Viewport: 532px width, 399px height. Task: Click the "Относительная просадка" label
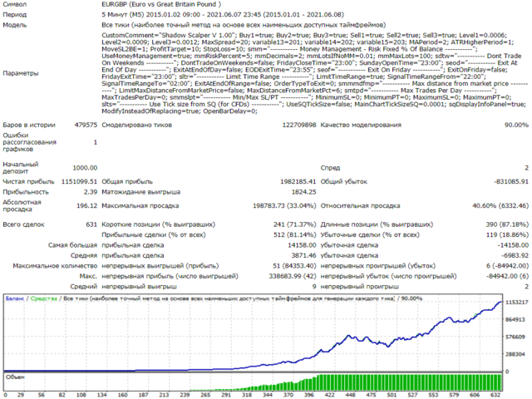point(360,205)
